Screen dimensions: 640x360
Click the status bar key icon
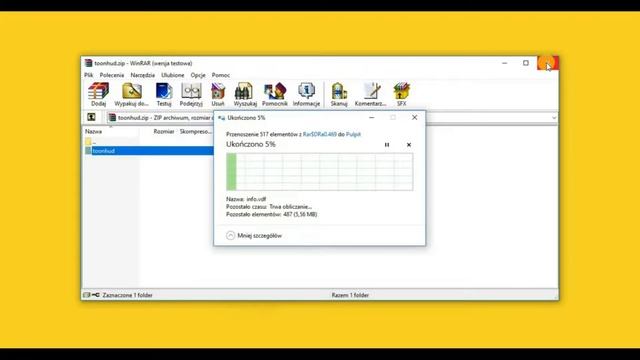(x=96, y=295)
